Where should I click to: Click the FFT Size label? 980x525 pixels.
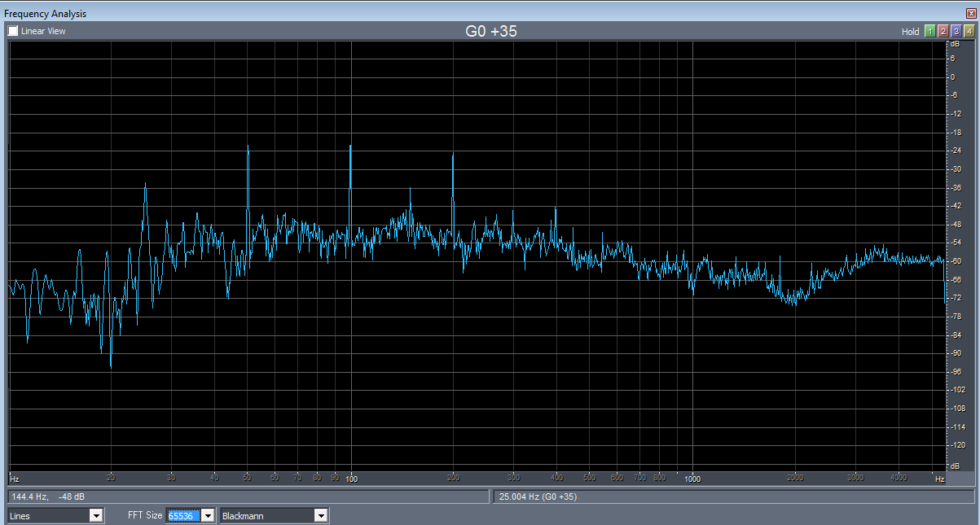click(145, 515)
